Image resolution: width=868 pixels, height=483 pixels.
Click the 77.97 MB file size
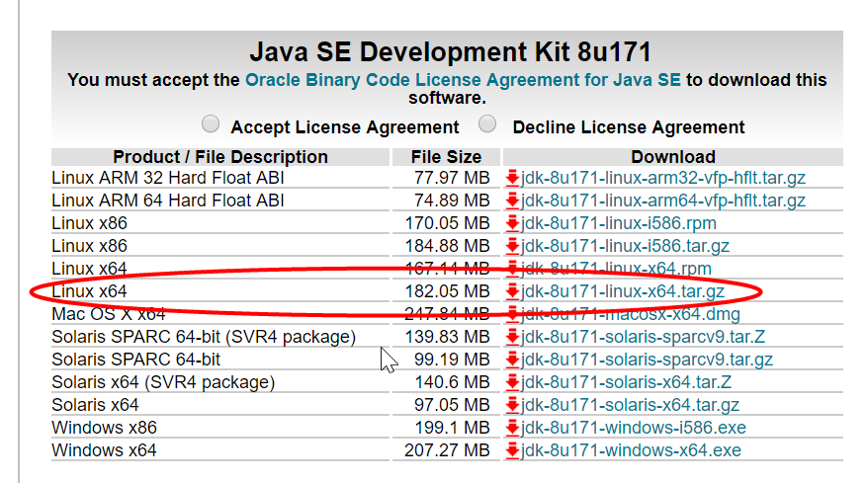click(x=452, y=178)
